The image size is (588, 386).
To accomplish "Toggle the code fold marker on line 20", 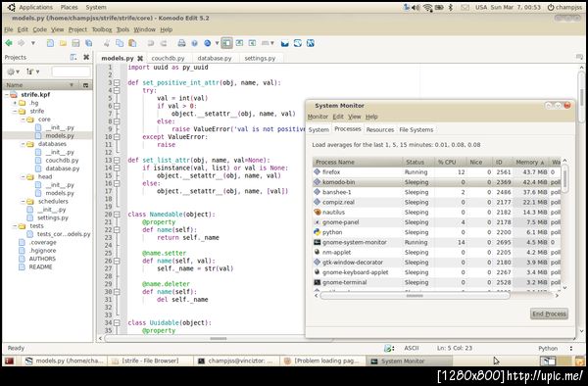I will tap(117, 215).
